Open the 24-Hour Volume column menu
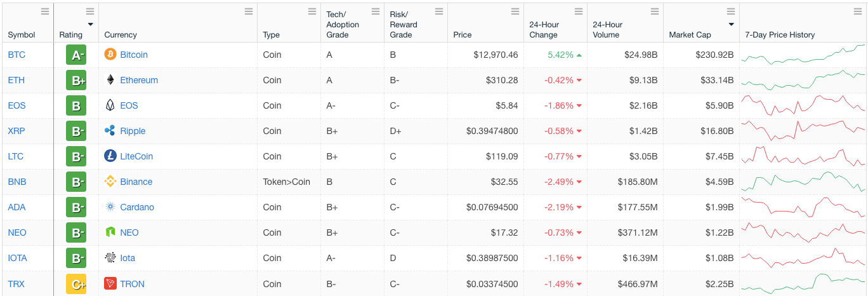 coord(654,11)
